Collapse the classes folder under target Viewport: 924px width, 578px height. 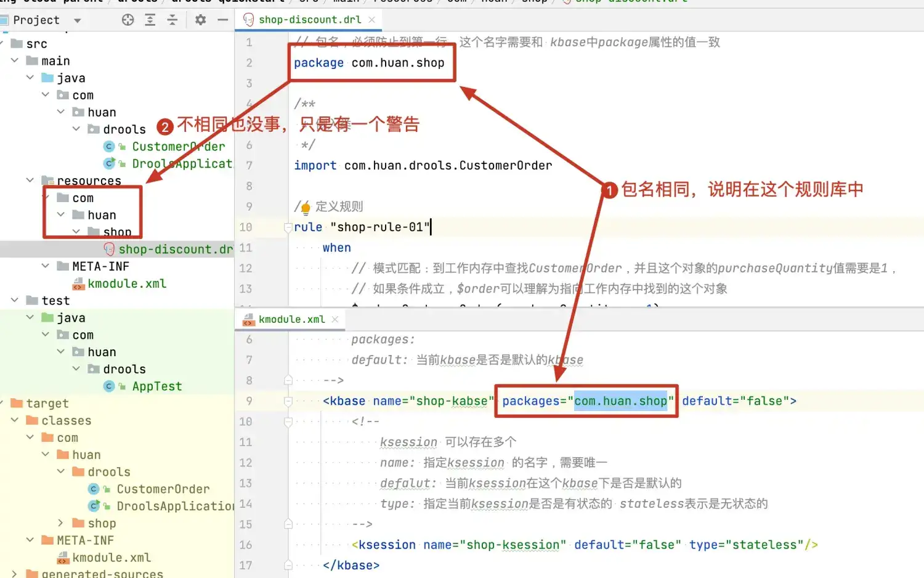[15, 420]
